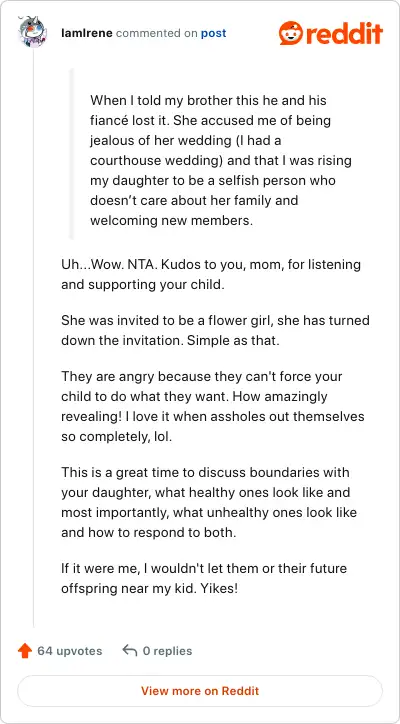Image resolution: width=400 pixels, height=724 pixels.
Task: Click the 'They are angry' paragraph
Action: coord(212,406)
